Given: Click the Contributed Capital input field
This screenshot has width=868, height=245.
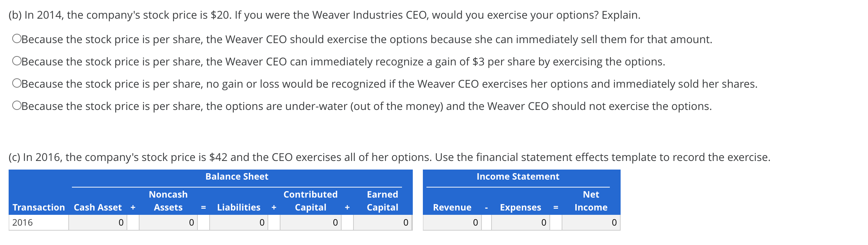Looking at the screenshot, I should click(310, 223).
